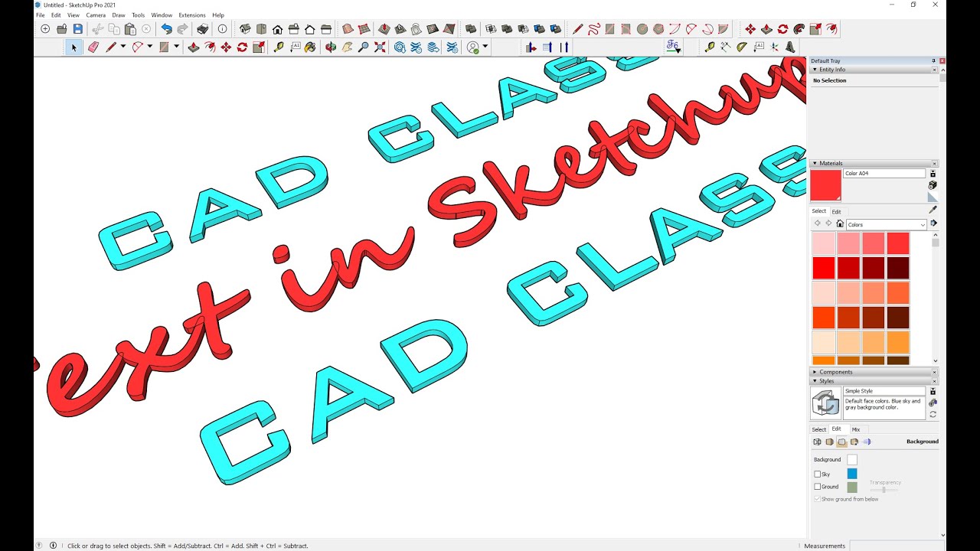Save the model with floppy icon
980x551 pixels.
[x=77, y=29]
